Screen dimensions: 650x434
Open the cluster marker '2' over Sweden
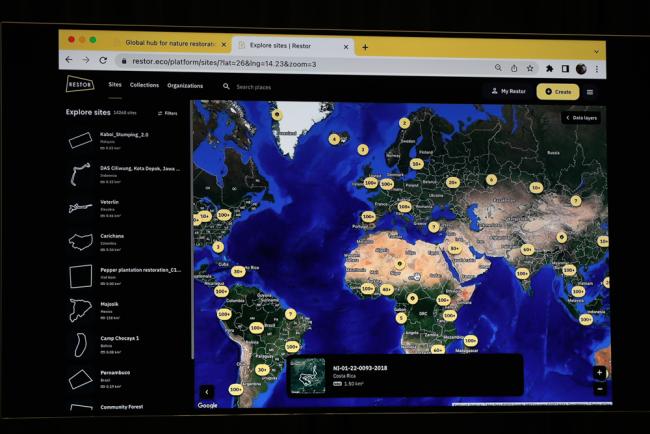(404, 123)
